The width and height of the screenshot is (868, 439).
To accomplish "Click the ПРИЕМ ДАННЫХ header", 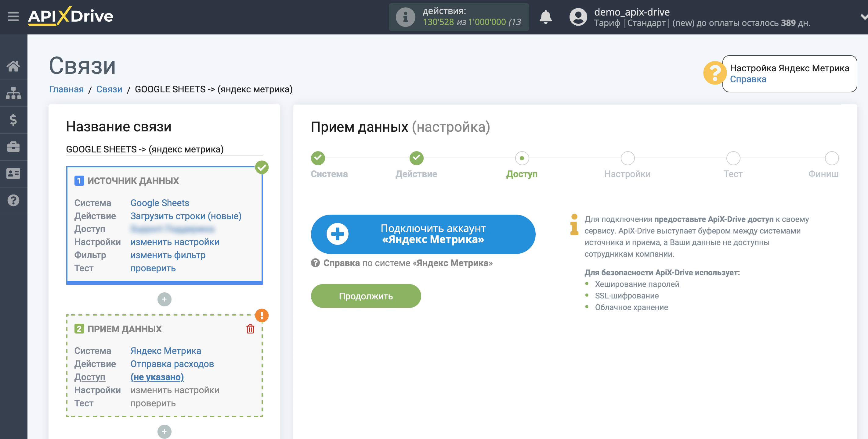I will (124, 329).
